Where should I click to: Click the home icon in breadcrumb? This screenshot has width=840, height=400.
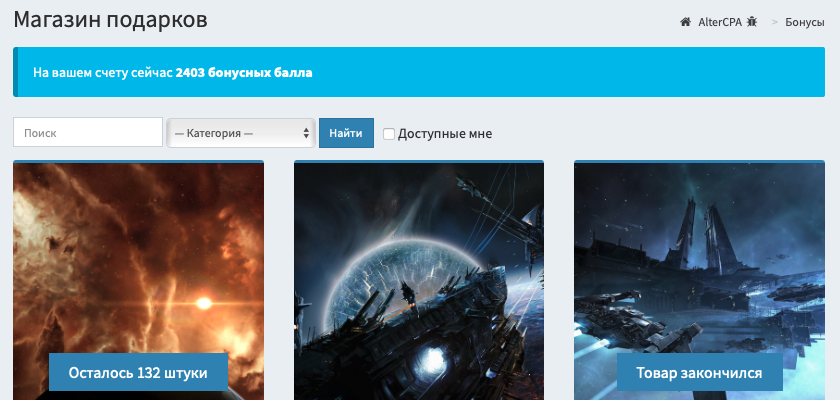685,22
